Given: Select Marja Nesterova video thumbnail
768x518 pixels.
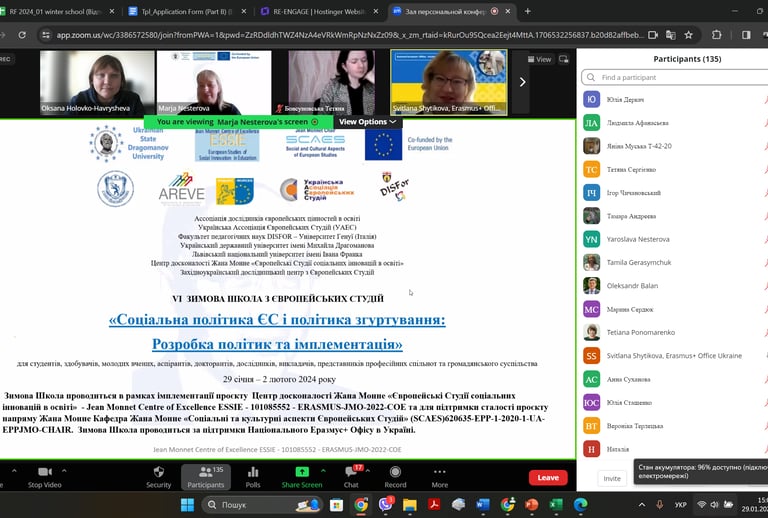Looking at the screenshot, I should coord(214,83).
